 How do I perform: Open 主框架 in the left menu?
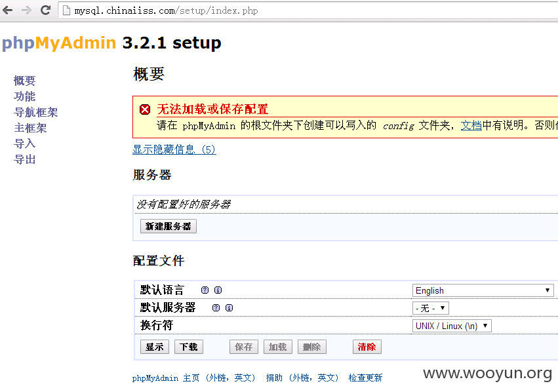point(30,128)
